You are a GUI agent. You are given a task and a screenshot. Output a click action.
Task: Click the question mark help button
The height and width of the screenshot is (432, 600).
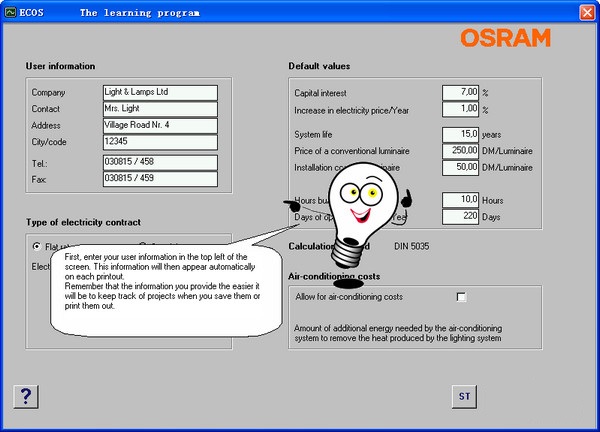click(x=26, y=396)
